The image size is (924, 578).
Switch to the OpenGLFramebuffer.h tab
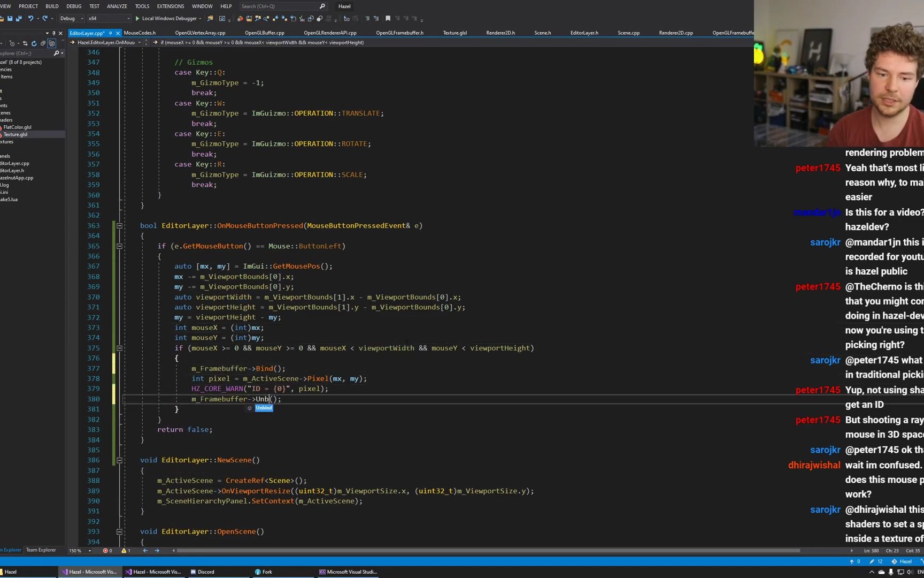click(399, 33)
